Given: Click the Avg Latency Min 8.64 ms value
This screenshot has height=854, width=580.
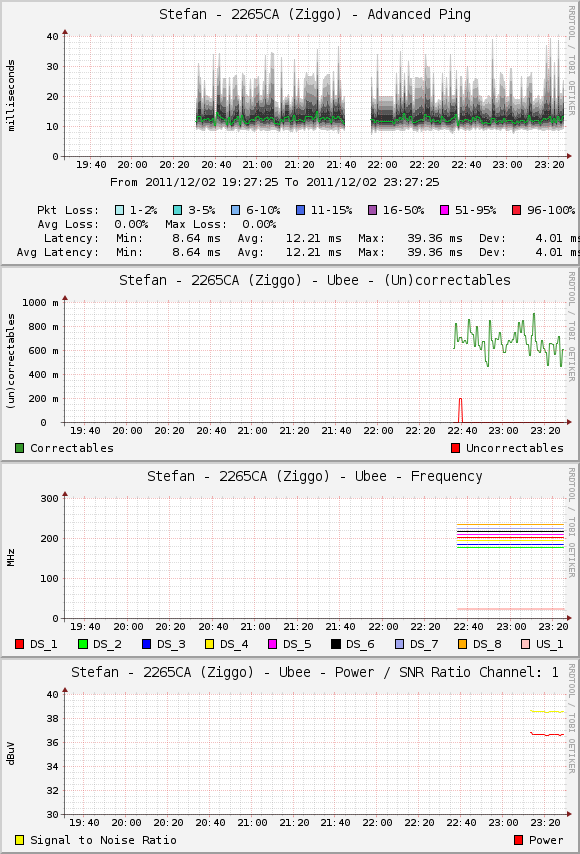Looking at the screenshot, I should 197,253.
